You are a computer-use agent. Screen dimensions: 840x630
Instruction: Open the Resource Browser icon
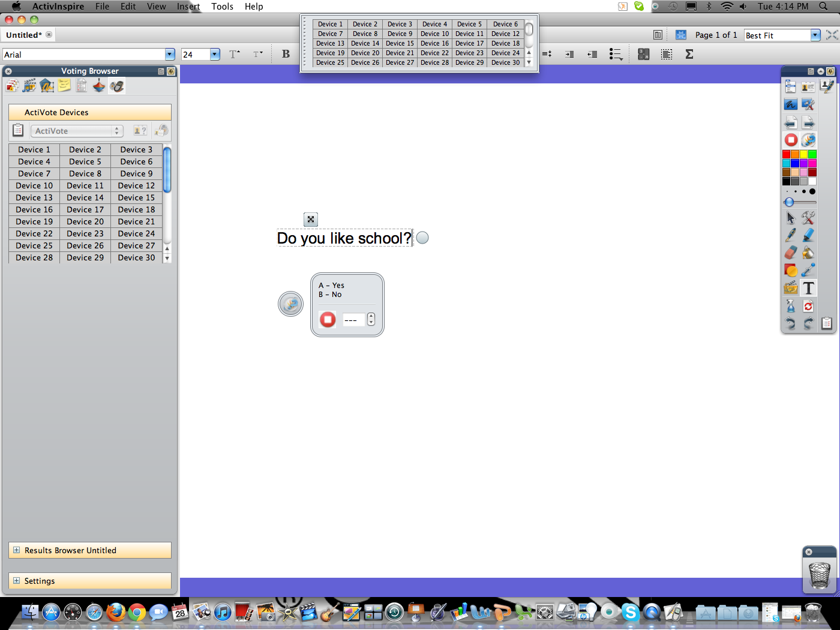[29, 86]
